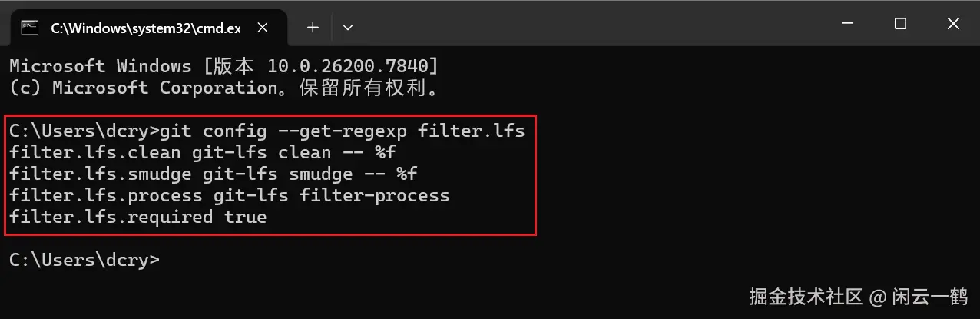Maximize the terminal window
The height and width of the screenshot is (319, 980).
pos(900,25)
